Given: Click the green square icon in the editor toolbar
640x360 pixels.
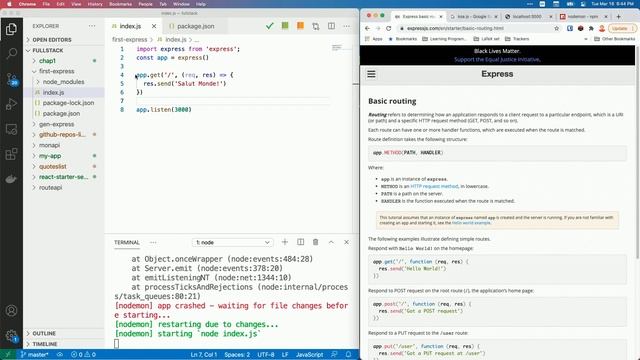Looking at the screenshot, I should click(285, 26).
